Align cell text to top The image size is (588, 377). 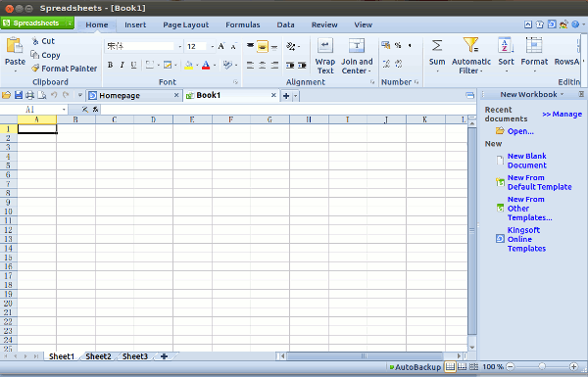[x=250, y=46]
